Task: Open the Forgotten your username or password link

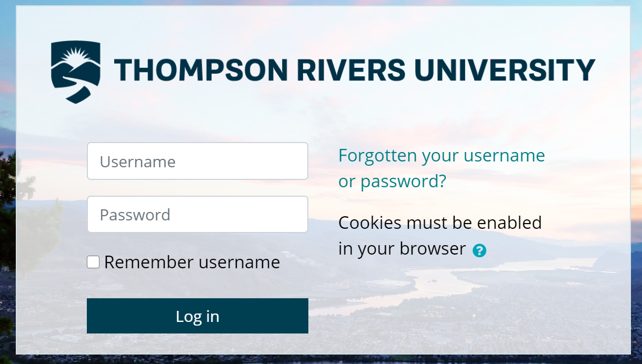Action: point(442,168)
